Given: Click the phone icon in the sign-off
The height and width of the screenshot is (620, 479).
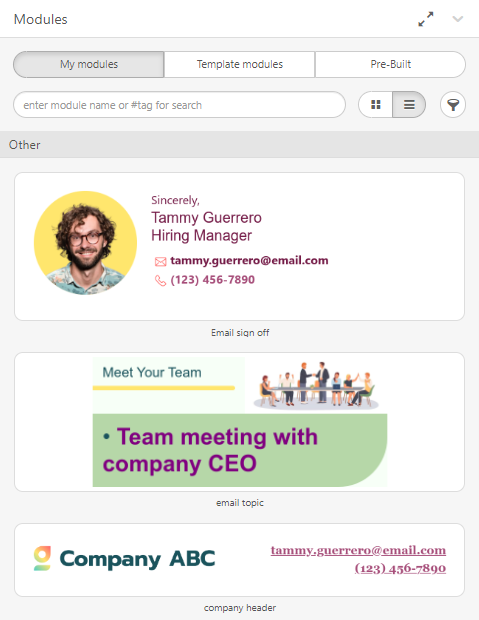Looking at the screenshot, I should coord(160,280).
